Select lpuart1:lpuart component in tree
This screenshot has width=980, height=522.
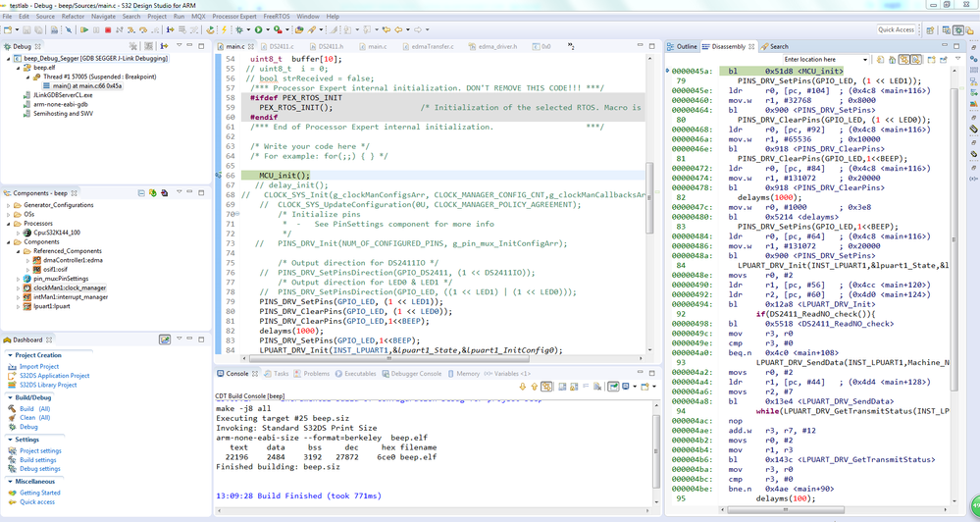tap(46, 306)
